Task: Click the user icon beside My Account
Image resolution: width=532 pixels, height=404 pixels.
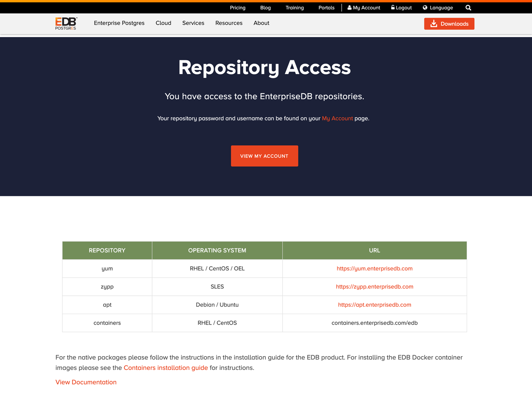Action: pyautogui.click(x=350, y=7)
